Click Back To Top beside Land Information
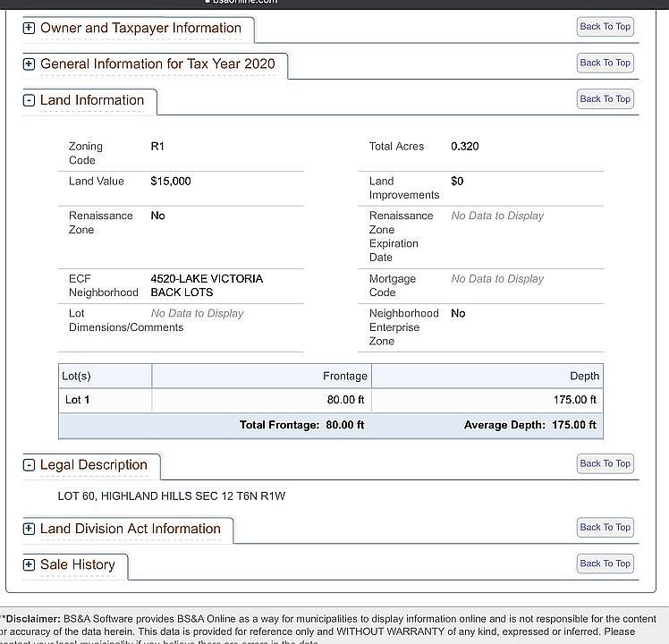This screenshot has height=644, width=669. point(605,99)
